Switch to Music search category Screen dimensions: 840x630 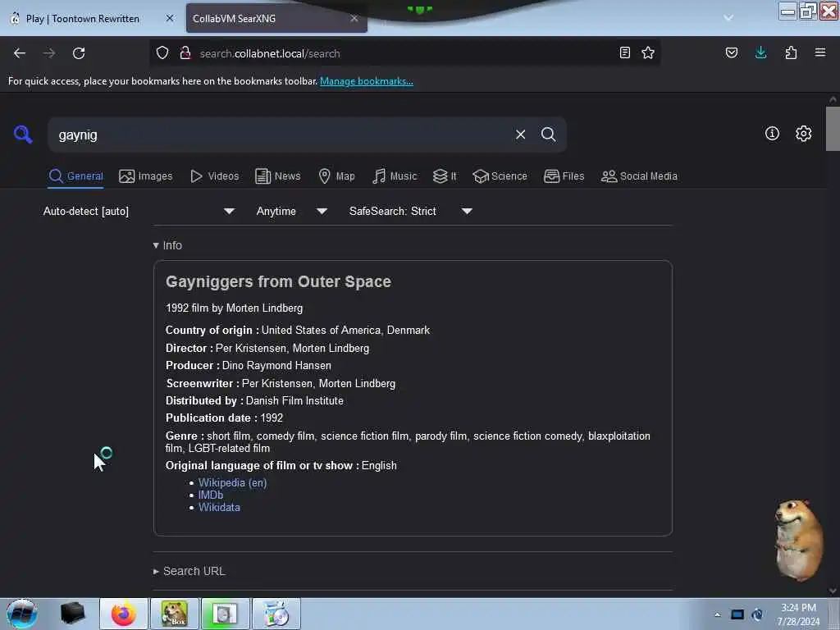(395, 176)
